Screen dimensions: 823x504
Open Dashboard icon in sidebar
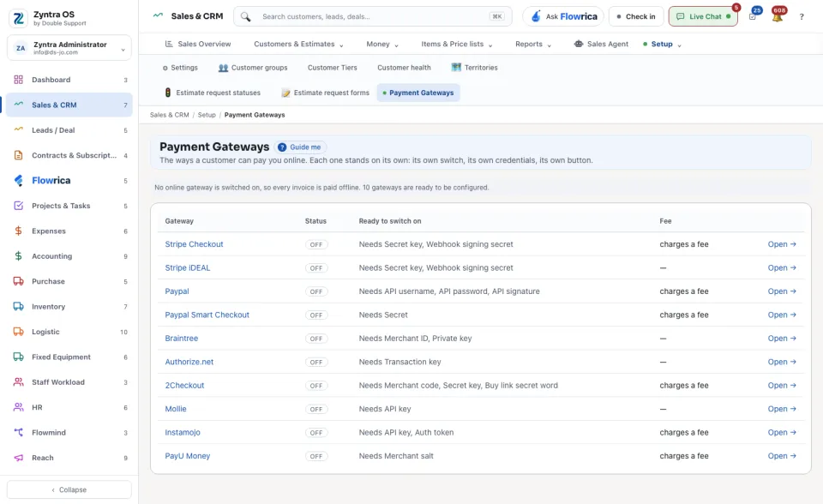click(18, 80)
